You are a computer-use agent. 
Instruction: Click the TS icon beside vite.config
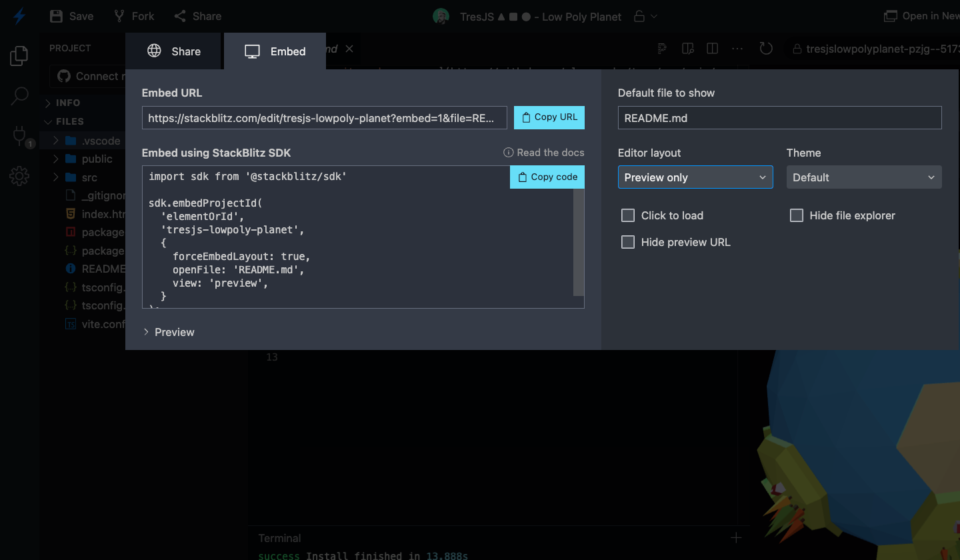click(70, 324)
